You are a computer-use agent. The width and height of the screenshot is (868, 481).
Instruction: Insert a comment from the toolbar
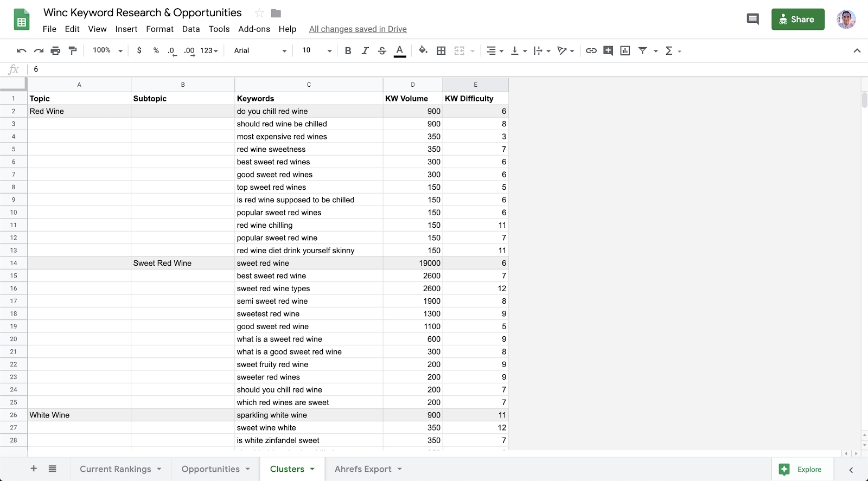pos(608,50)
